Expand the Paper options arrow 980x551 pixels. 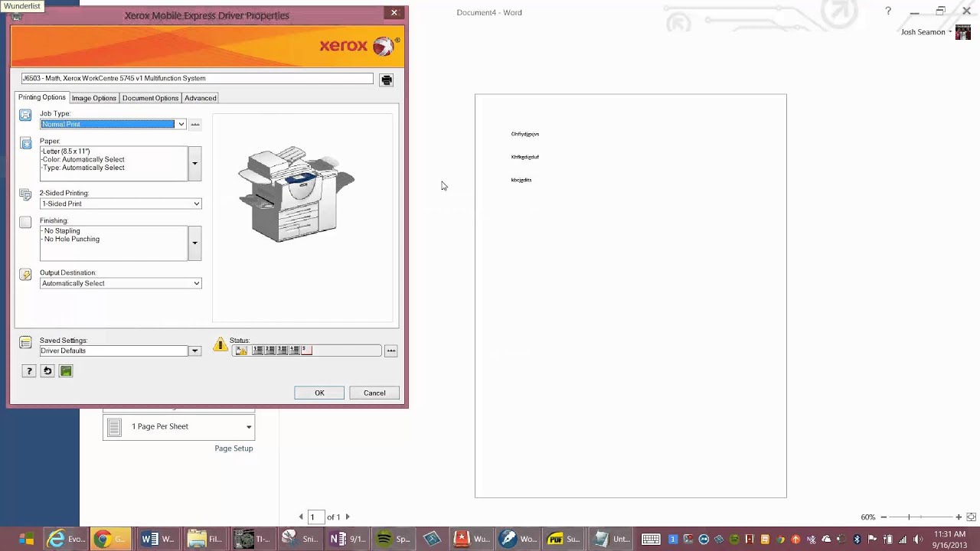[x=194, y=163]
